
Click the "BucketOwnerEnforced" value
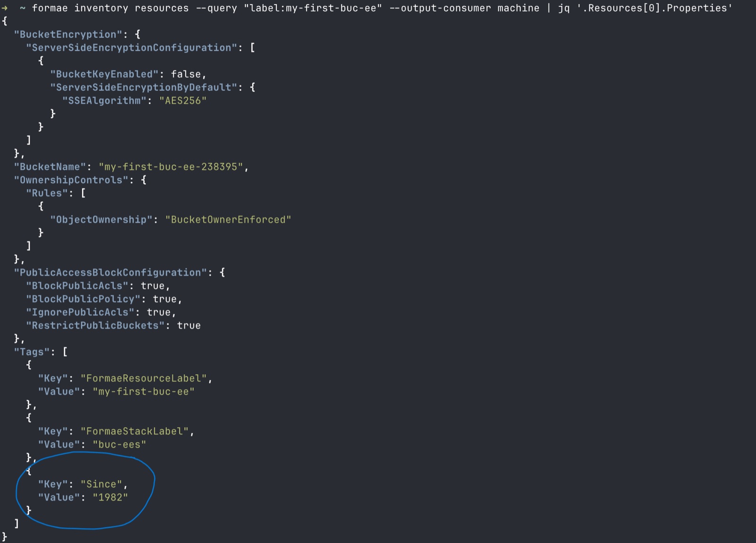pyautogui.click(x=228, y=220)
